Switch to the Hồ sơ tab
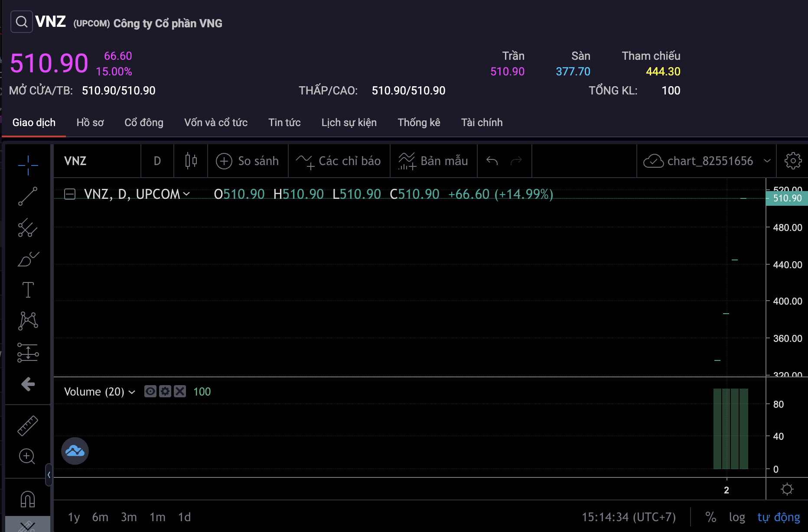The height and width of the screenshot is (532, 808). (90, 123)
